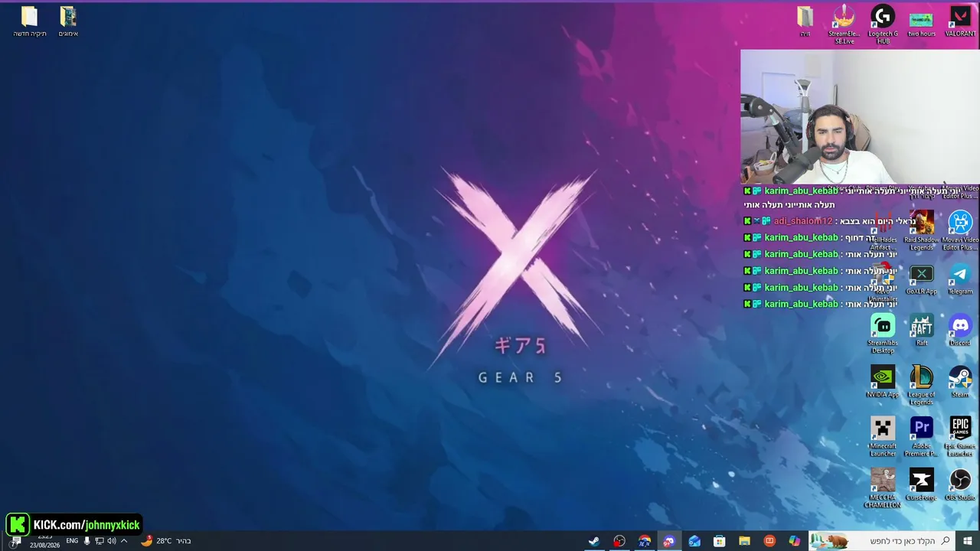Open the taskbar clock and calendar
The width and height of the screenshot is (980, 551).
[44, 542]
